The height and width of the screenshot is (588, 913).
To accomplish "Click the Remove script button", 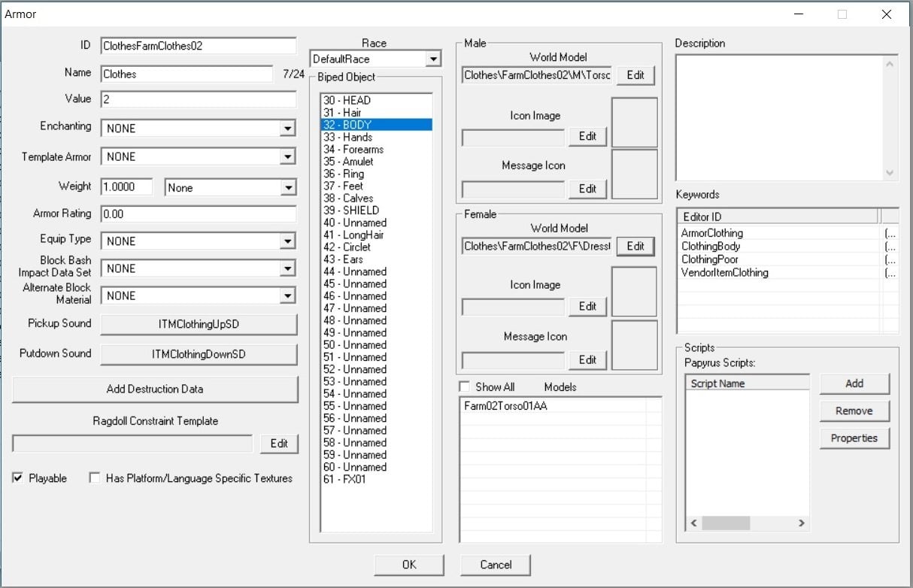I will coord(854,411).
